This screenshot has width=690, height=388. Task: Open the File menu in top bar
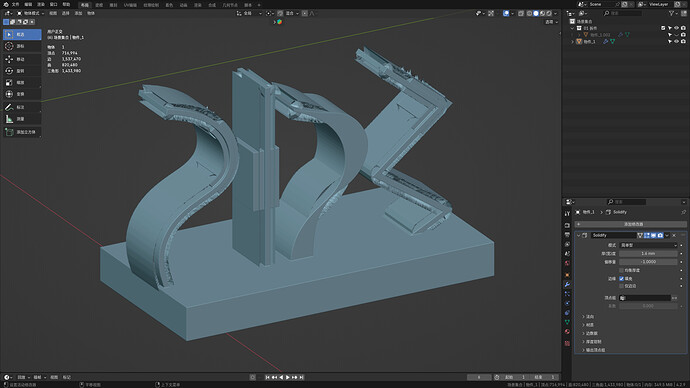pos(15,4)
